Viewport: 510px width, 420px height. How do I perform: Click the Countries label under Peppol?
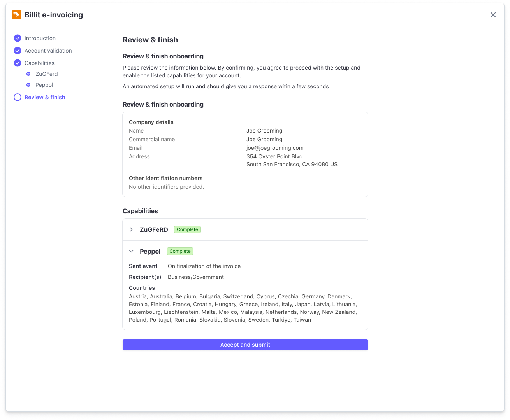click(142, 288)
